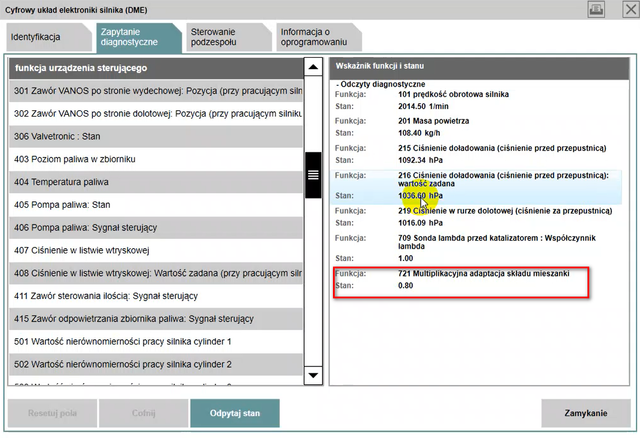The height and width of the screenshot is (438, 640).
Task: Click function 215 Ciśnienie doładowania entry
Action: tap(502, 148)
